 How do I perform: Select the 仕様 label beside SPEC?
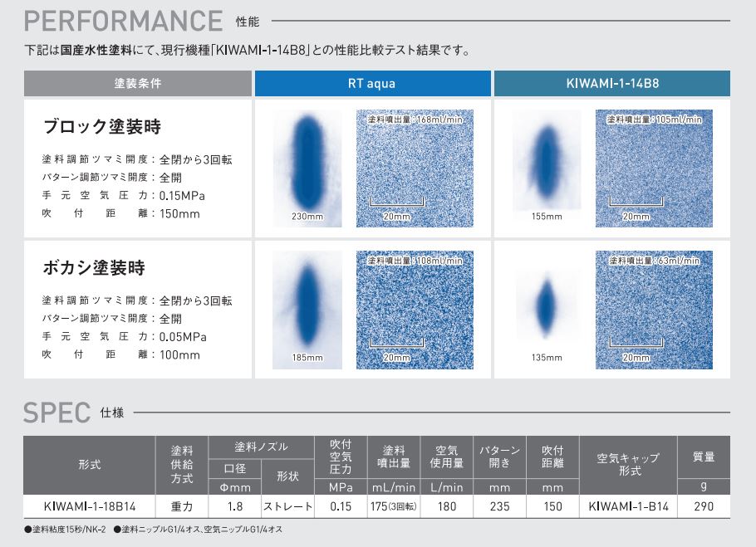[112, 413]
